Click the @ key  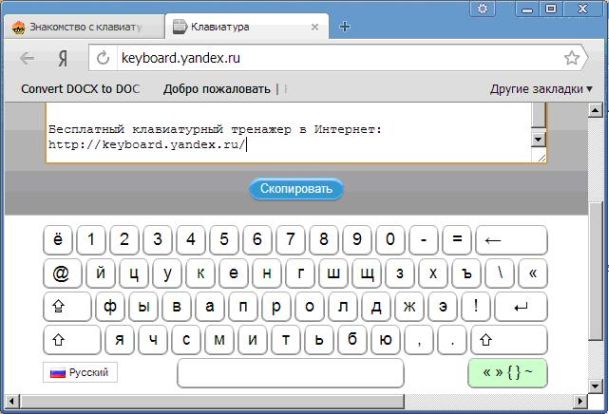click(62, 273)
